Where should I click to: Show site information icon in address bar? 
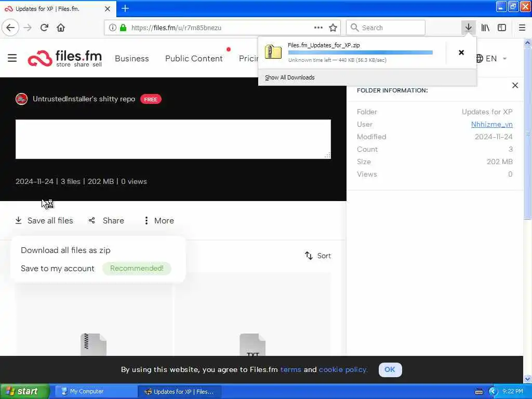tap(113, 28)
